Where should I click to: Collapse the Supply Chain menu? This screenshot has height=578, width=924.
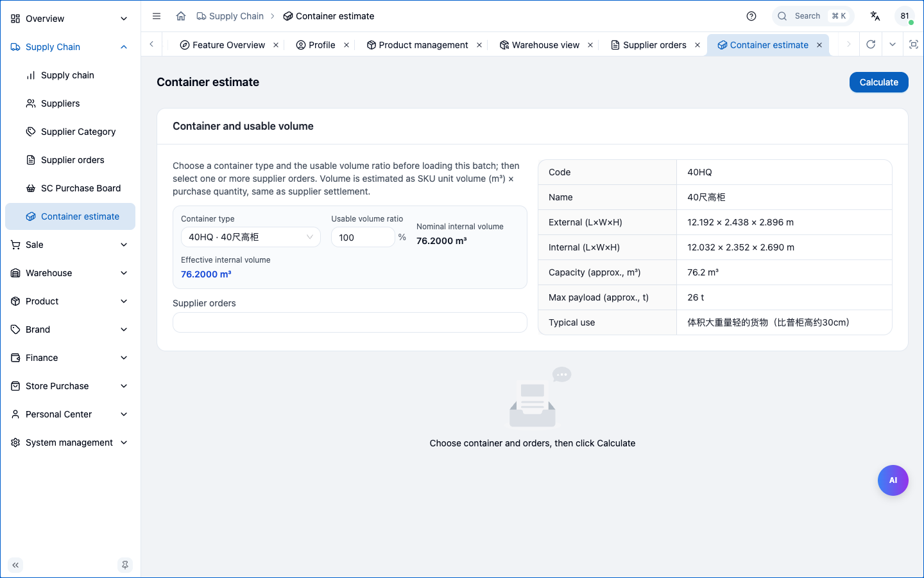click(x=70, y=47)
